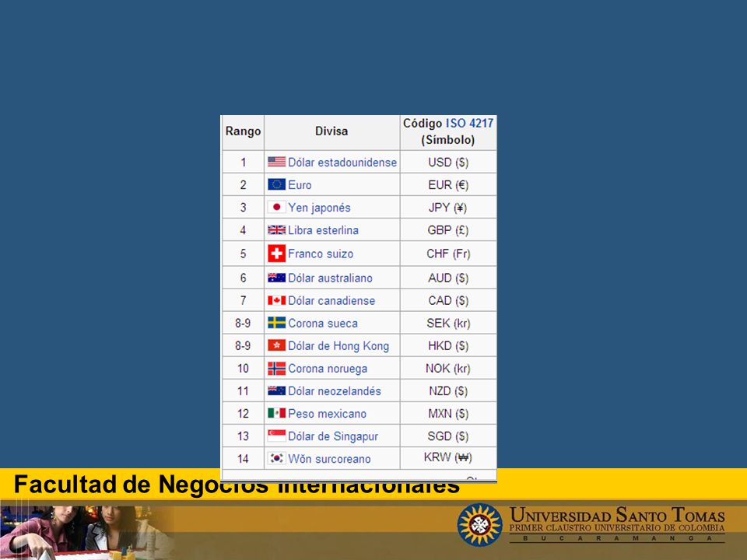Click the Facultad de Negocios Internacionales heading
Screen dimensions: 747x560
point(237,485)
